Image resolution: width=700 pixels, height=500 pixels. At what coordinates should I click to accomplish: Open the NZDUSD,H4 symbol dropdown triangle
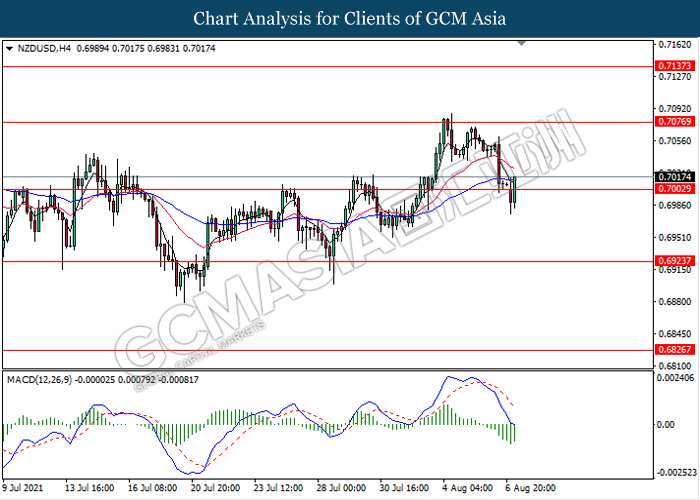pos(9,49)
